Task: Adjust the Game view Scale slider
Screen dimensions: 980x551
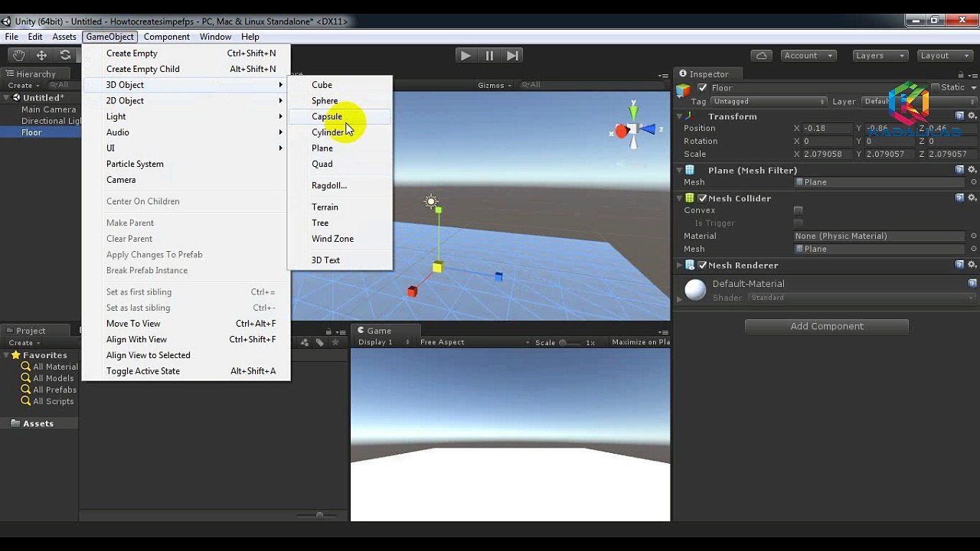Action: [571, 343]
